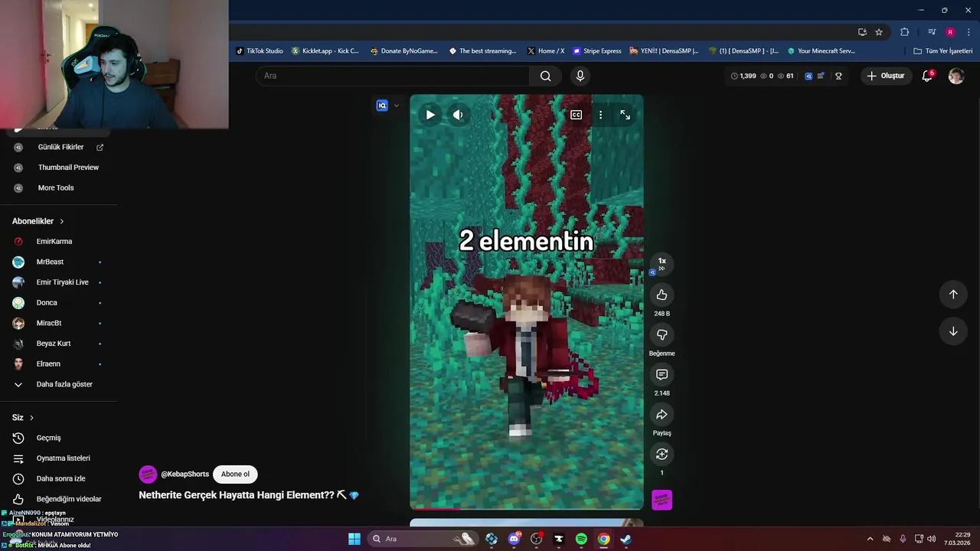Enter fullscreen on the Shorts player
Image resolution: width=980 pixels, height=551 pixels.
click(626, 115)
